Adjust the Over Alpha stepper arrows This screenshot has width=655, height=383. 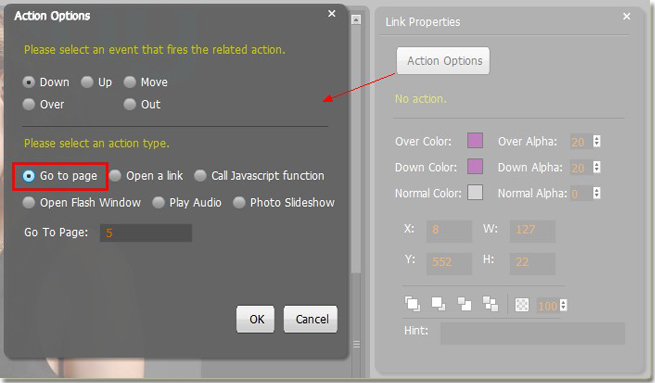pos(597,141)
